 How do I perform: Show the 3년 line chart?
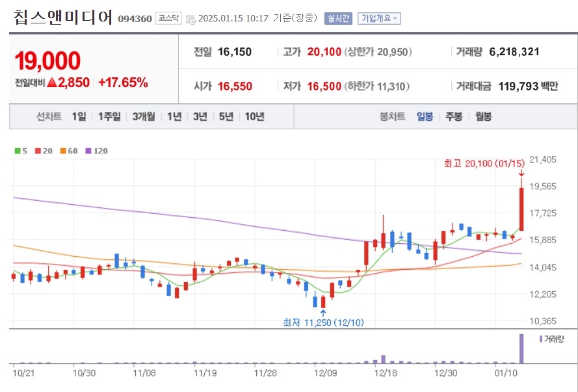[200, 117]
